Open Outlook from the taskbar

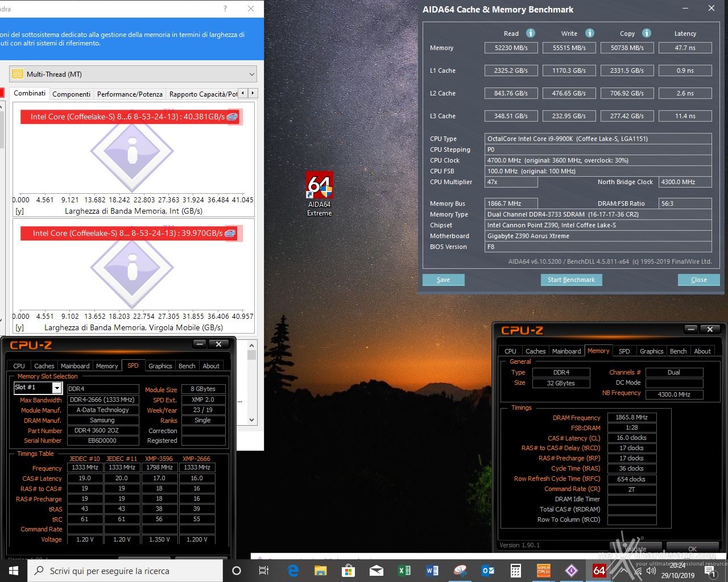487,571
